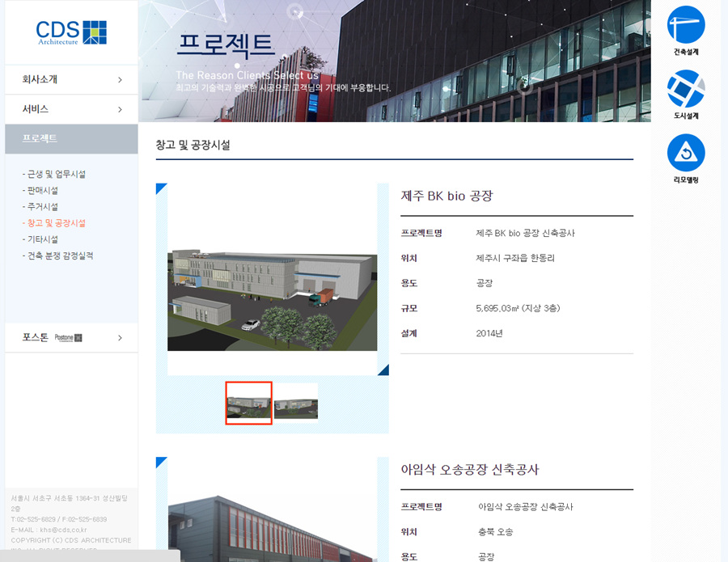Select second thumbnail of BK bio factory
The height and width of the screenshot is (562, 728).
(x=295, y=403)
